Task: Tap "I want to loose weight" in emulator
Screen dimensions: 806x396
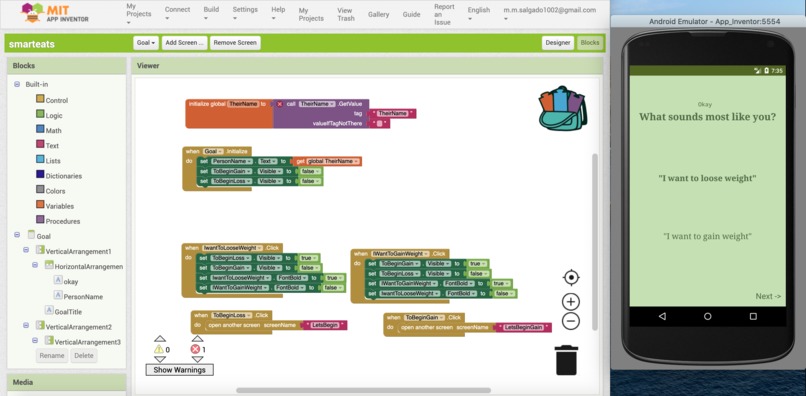Action: pyautogui.click(x=707, y=178)
